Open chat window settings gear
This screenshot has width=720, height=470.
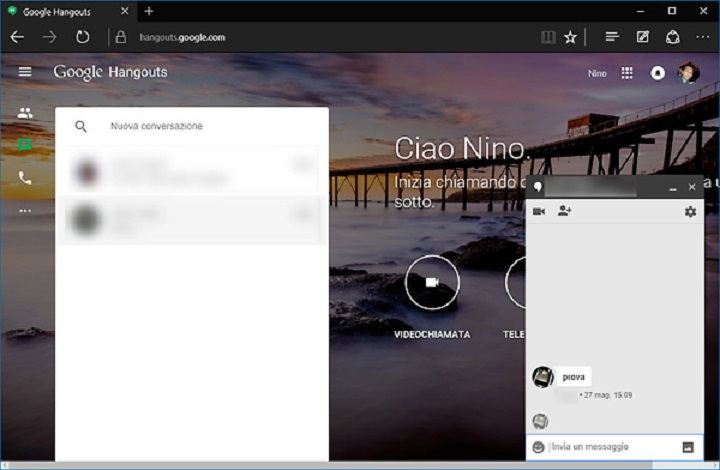(x=690, y=212)
